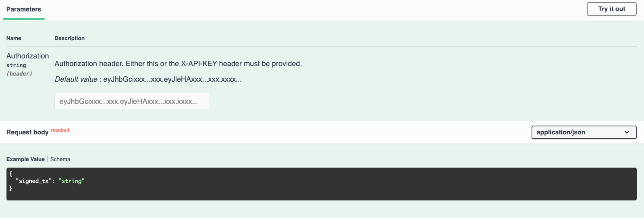Image resolution: width=644 pixels, height=218 pixels.
Task: Click the "string" value in example JSON
Action: tap(71, 181)
